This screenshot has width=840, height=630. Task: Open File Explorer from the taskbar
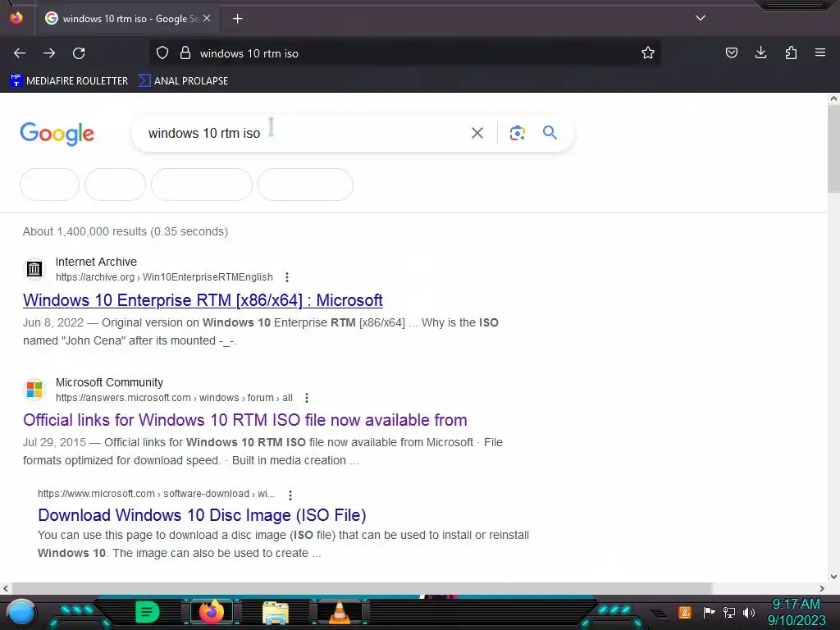point(276,612)
